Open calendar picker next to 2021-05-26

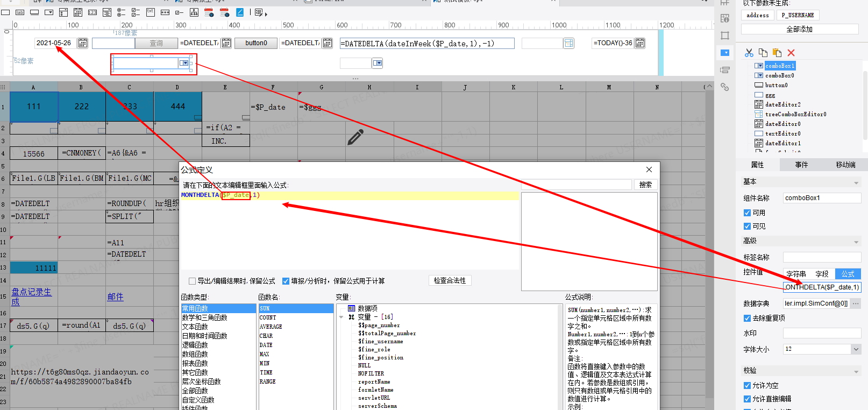(82, 43)
